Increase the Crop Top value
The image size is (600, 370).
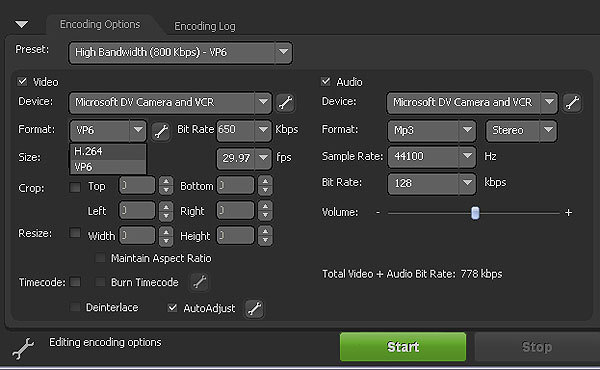point(166,181)
